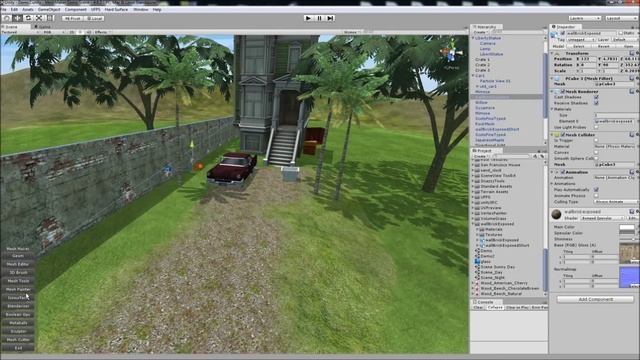Click the Pause button
This screenshot has width=640, height=360.
click(x=319, y=18)
